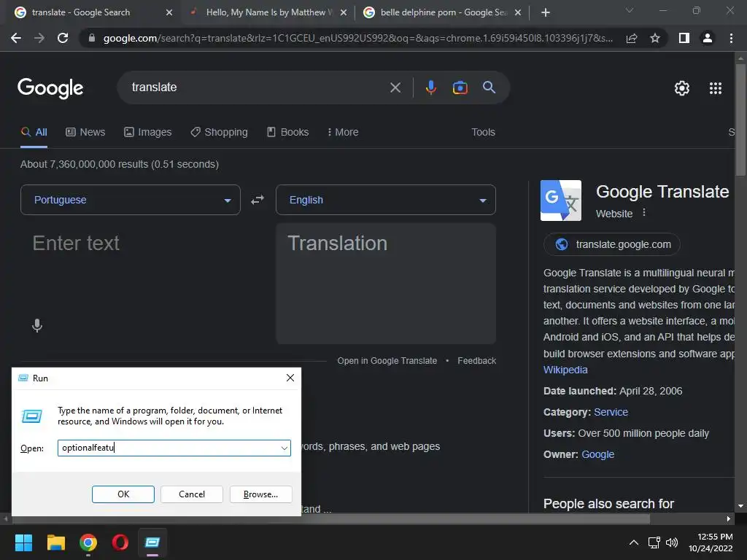The image size is (747, 560).
Task: Start voice input in translate box
Action: pyautogui.click(x=37, y=326)
